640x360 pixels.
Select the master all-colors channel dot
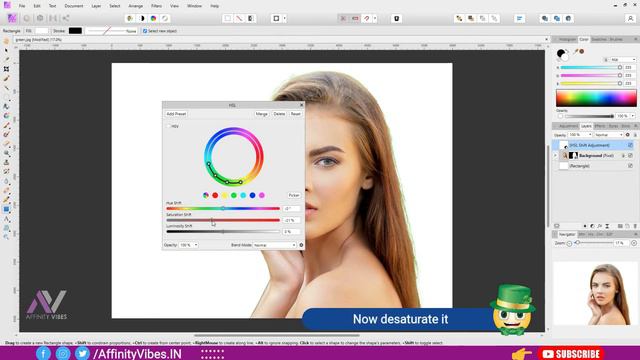206,196
